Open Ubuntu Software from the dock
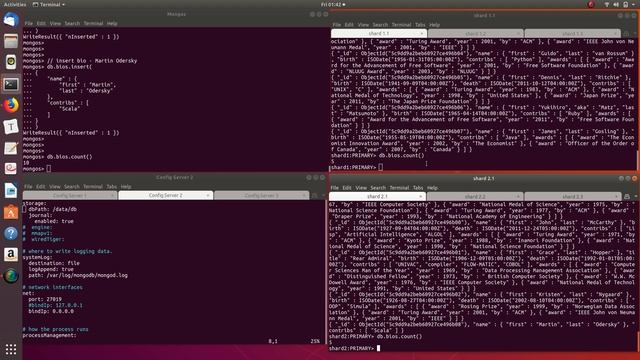 tap(11, 212)
